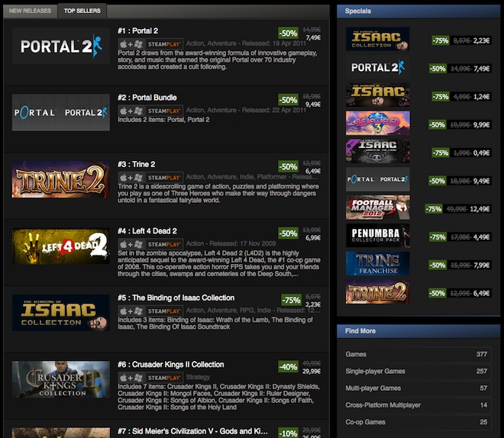Image resolution: width=504 pixels, height=438 pixels.
Task: Open the Portal Bundle banner in Top Sellers
Action: (x=61, y=112)
